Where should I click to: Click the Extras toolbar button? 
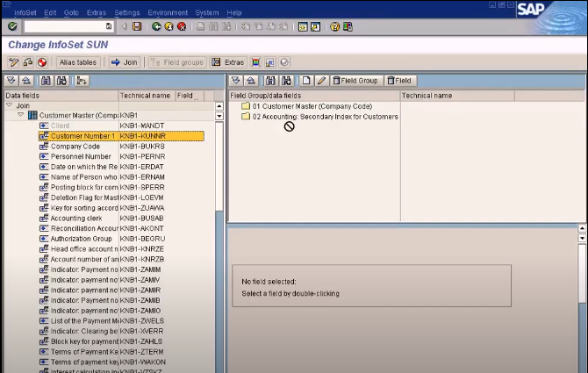click(x=228, y=62)
